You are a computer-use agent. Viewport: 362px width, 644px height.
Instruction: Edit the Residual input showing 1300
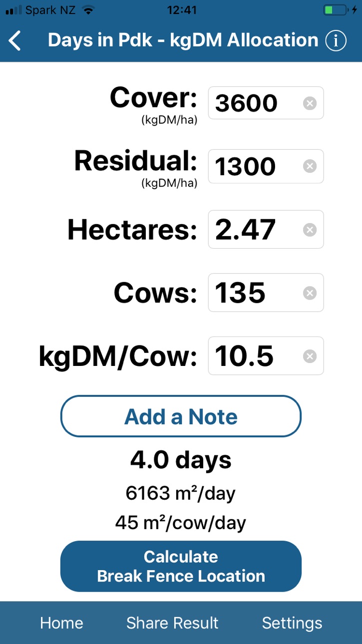tap(266, 166)
